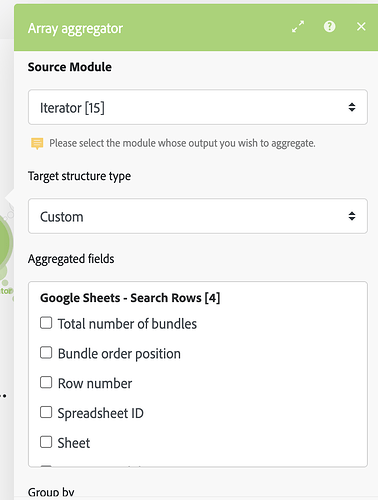Open the Target structure type dropdown
The width and height of the screenshot is (378, 500).
(x=198, y=216)
